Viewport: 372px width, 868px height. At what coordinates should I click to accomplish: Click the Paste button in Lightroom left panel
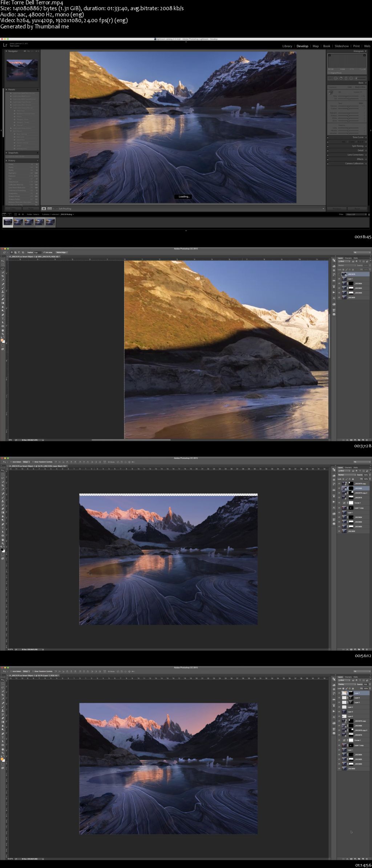click(31, 209)
